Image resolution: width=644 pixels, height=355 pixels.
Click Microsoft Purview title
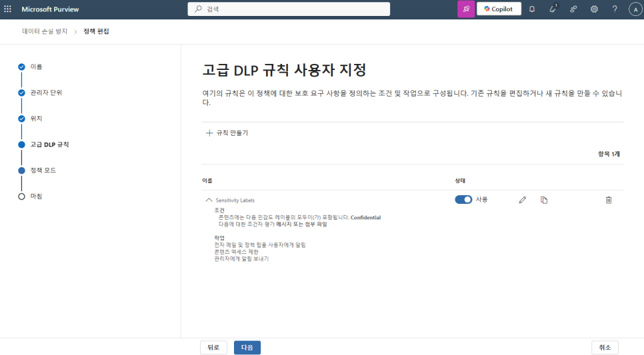(x=50, y=9)
